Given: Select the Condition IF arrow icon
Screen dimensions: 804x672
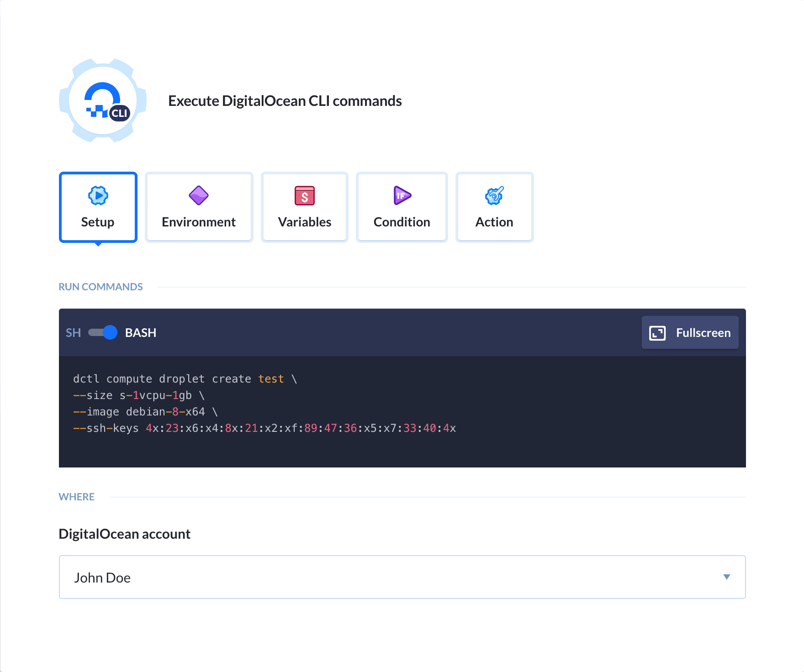Looking at the screenshot, I should click(x=401, y=196).
